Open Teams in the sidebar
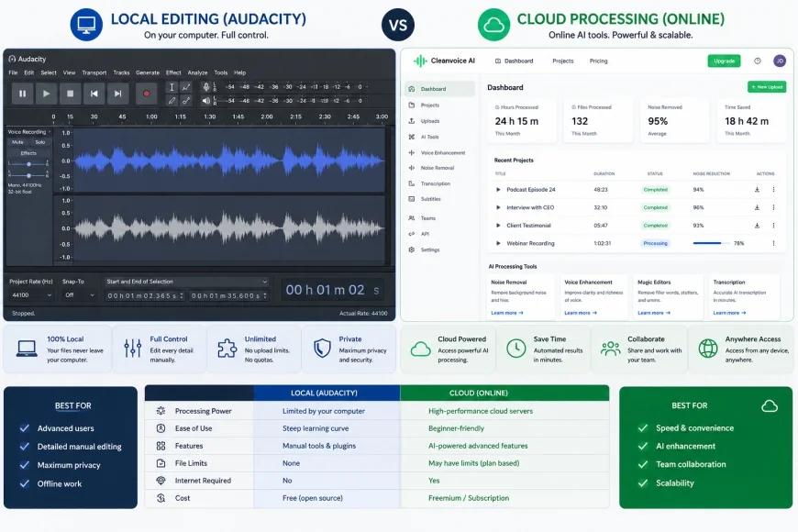This screenshot has width=798, height=532. coord(440,218)
